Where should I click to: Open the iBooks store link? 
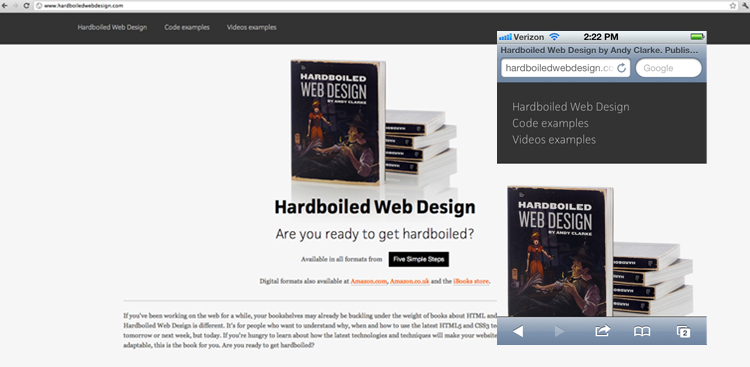point(471,281)
